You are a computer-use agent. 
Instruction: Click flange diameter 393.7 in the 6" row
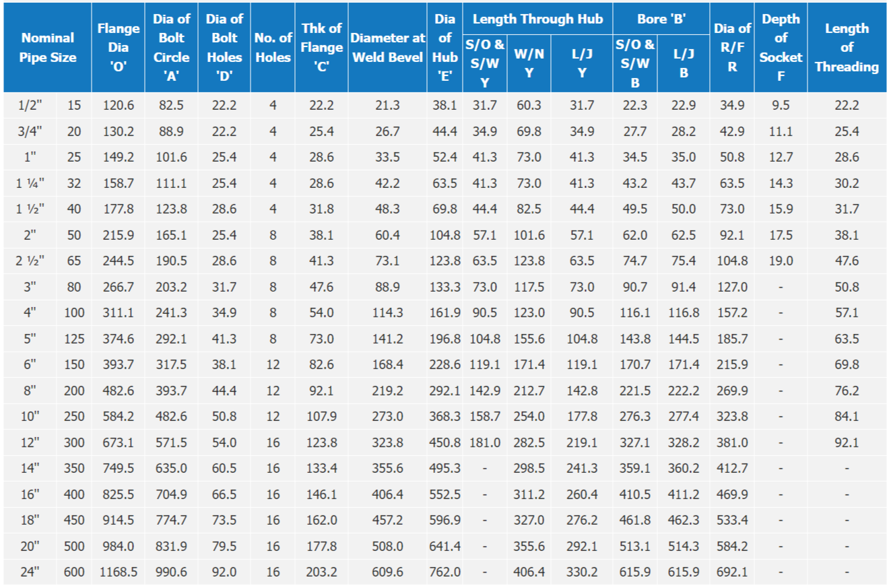pyautogui.click(x=119, y=365)
